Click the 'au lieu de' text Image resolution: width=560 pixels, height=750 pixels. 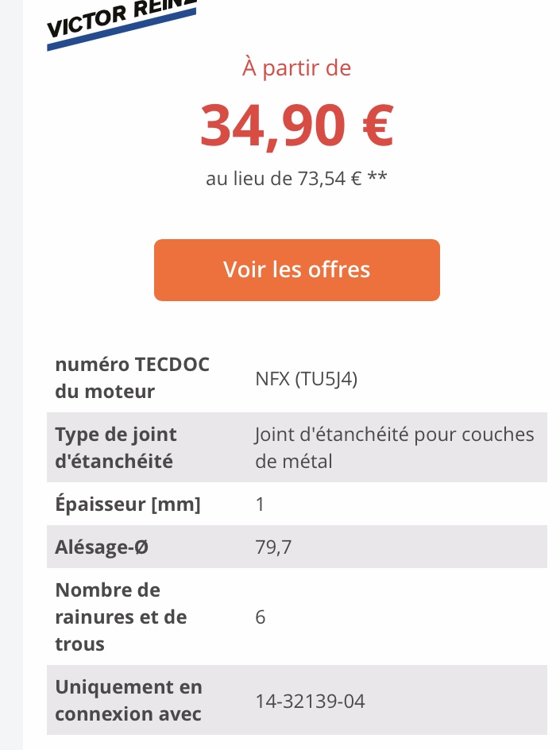[249, 179]
